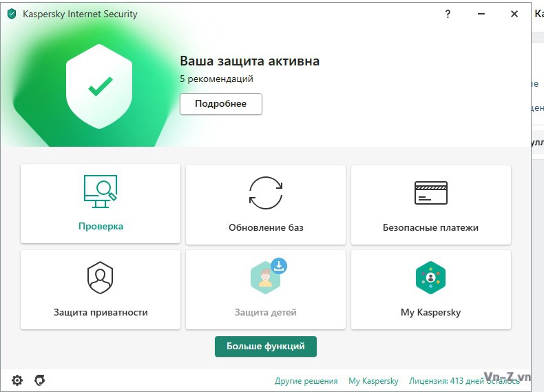544x392 pixels.
Task: Click the Kaspersky logo in title bar
Action: pos(11,14)
